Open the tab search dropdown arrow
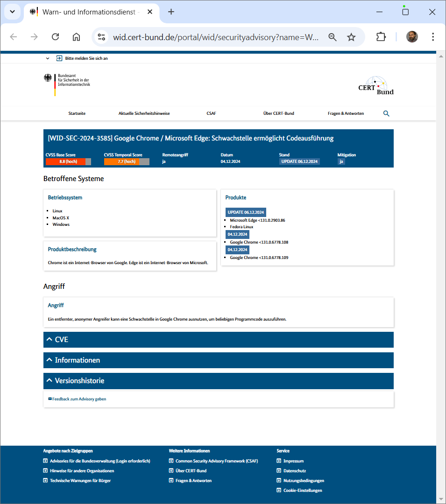Image resolution: width=446 pixels, height=504 pixels. (12, 12)
